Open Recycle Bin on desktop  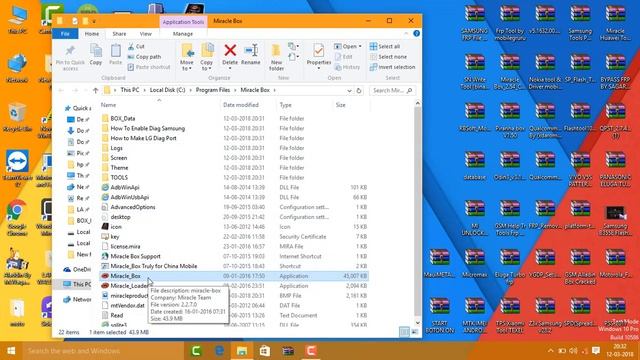[16, 118]
